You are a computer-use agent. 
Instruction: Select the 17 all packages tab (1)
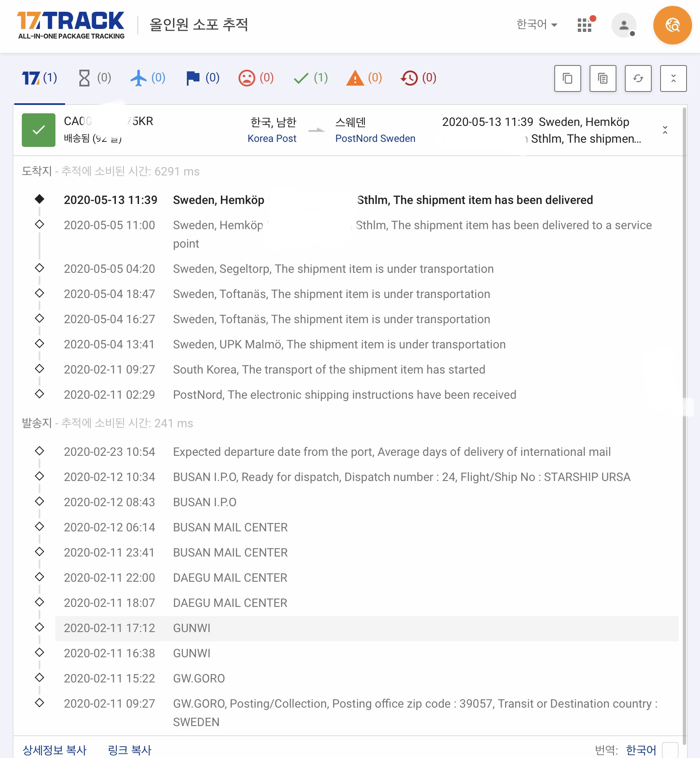[x=39, y=78]
